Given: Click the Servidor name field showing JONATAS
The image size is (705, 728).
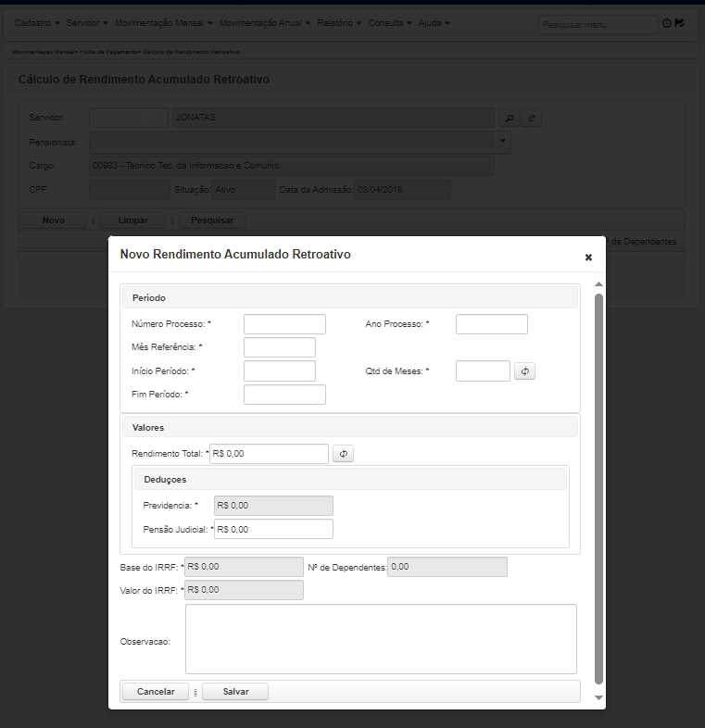Looking at the screenshot, I should 333,118.
